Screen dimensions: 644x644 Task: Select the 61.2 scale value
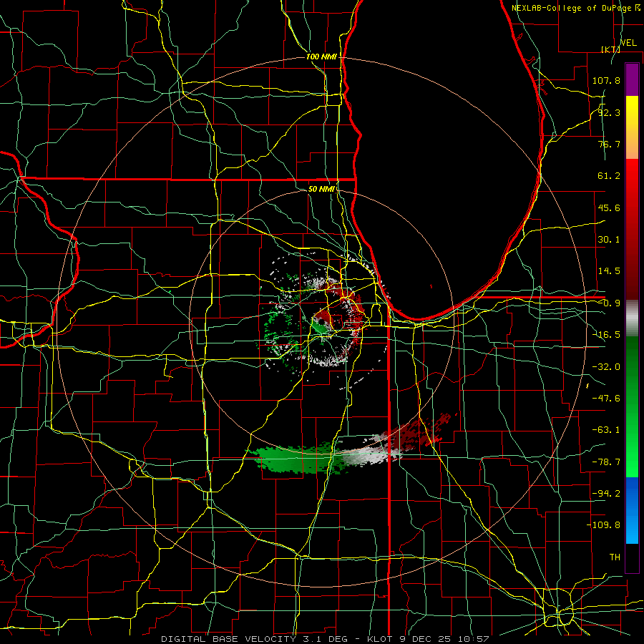tap(609, 176)
